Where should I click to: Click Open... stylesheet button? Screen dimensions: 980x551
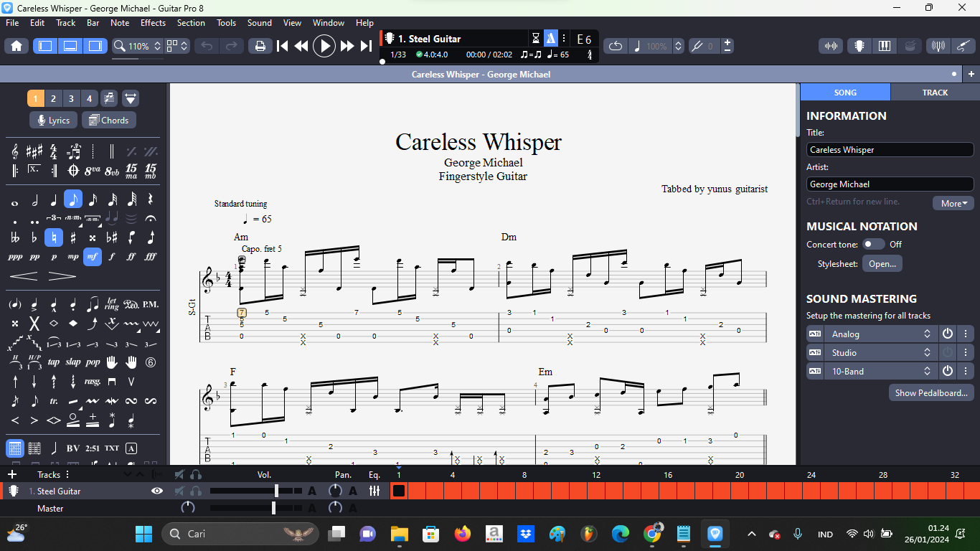pyautogui.click(x=882, y=264)
